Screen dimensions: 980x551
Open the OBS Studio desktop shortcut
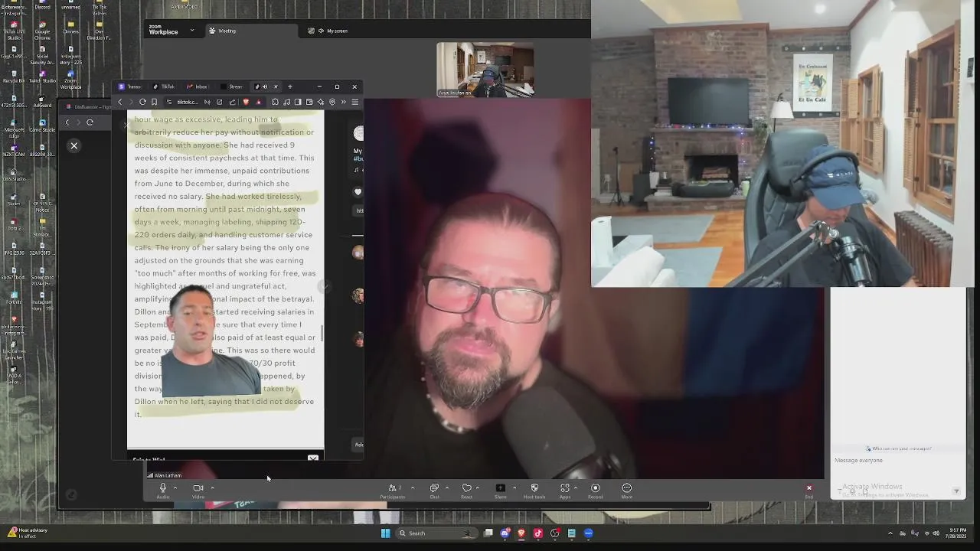pos(14,174)
